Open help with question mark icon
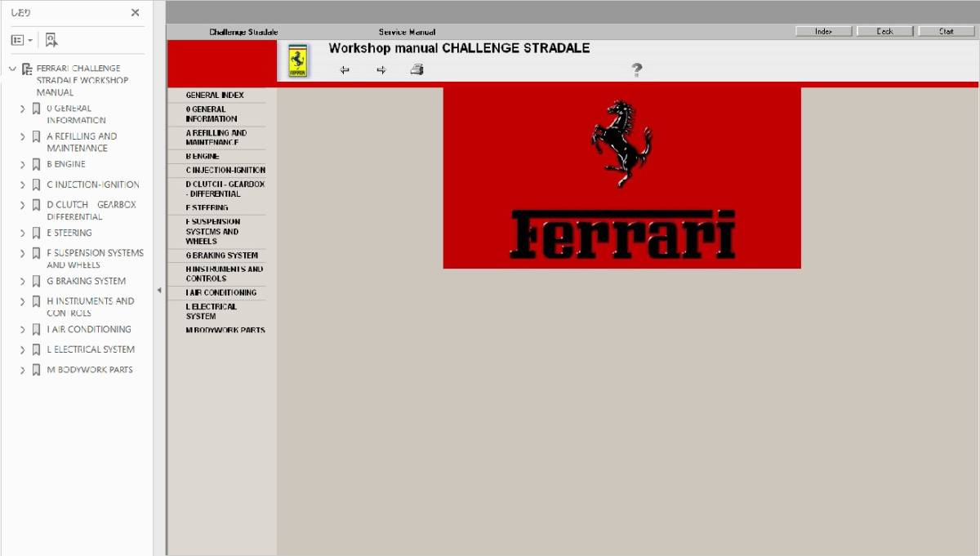The width and height of the screenshot is (980, 556). pos(637,70)
